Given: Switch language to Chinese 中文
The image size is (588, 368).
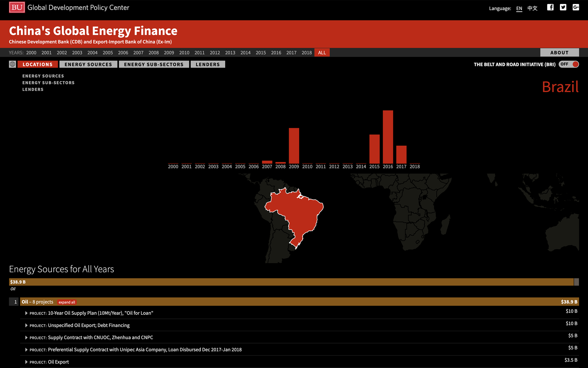Looking at the screenshot, I should click(532, 8).
